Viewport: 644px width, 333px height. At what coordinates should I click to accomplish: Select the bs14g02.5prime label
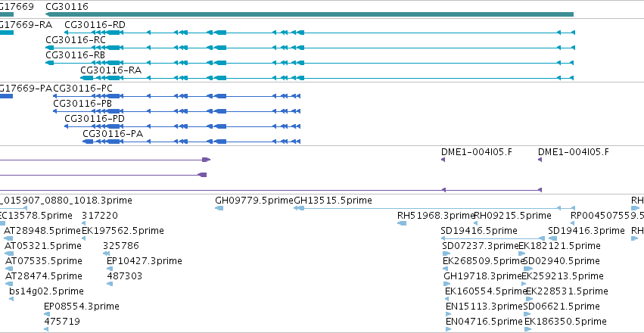pyautogui.click(x=46, y=291)
